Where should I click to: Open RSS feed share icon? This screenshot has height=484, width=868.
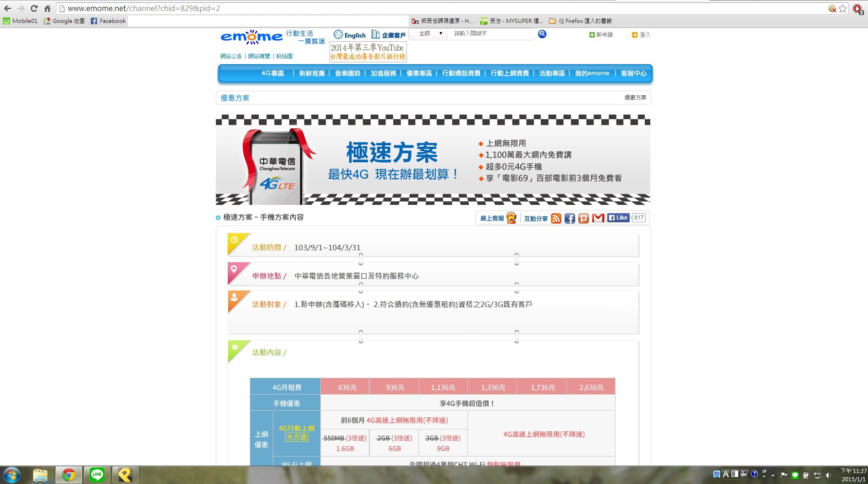pyautogui.click(x=556, y=218)
